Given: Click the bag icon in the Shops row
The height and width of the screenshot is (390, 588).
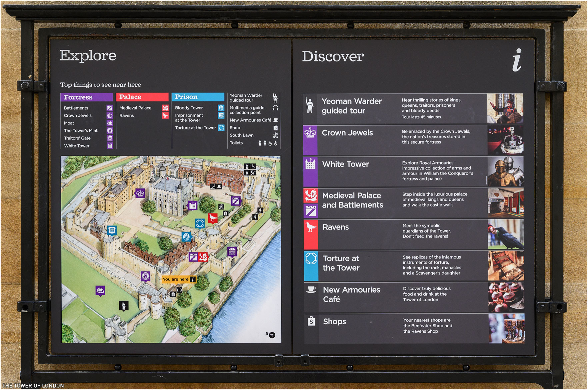Looking at the screenshot, I should (311, 321).
